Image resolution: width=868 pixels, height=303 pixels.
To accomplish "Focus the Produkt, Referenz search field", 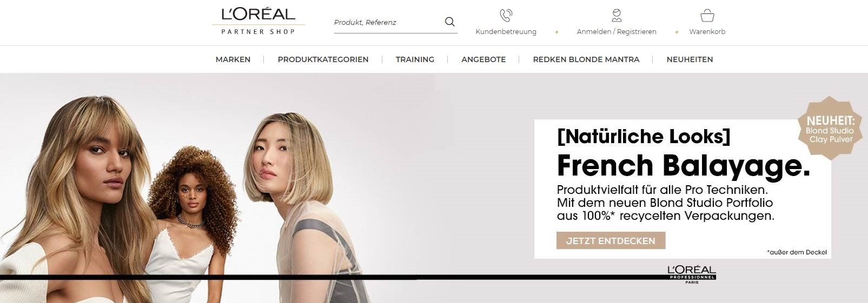I will point(388,22).
